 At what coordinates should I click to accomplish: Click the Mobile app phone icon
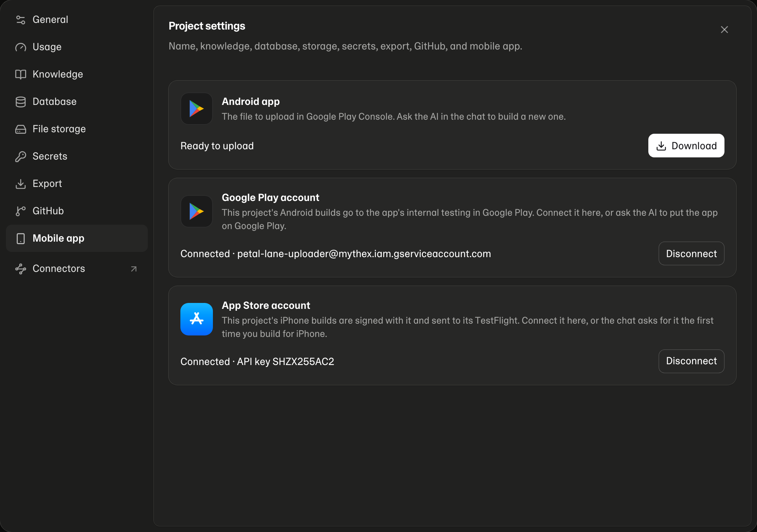click(21, 238)
